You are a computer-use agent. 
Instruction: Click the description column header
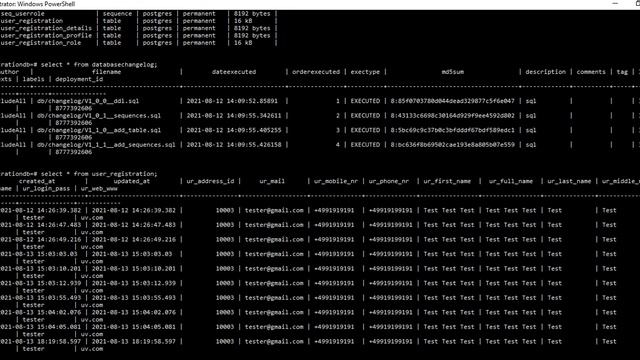click(545, 72)
